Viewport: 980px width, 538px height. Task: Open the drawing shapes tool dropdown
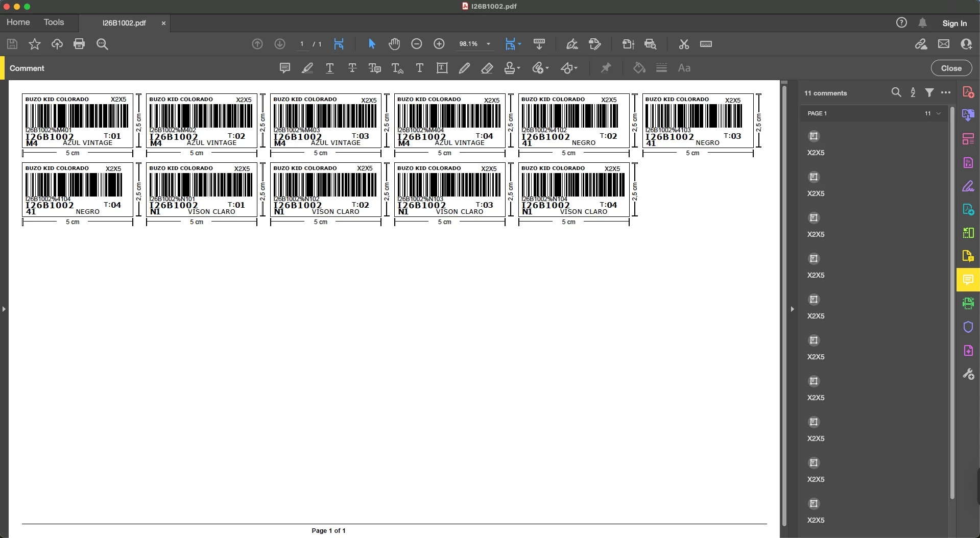coord(569,68)
